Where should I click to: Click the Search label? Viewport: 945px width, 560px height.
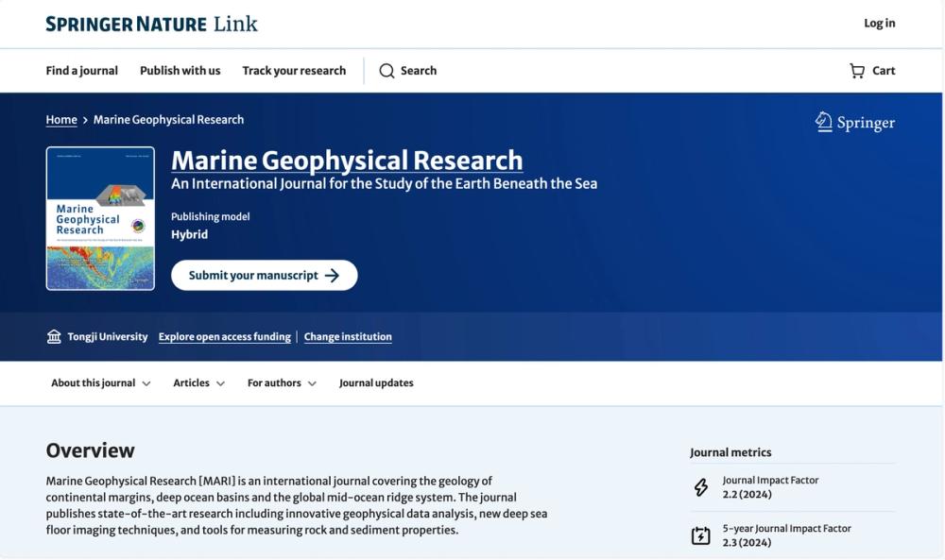pos(419,71)
